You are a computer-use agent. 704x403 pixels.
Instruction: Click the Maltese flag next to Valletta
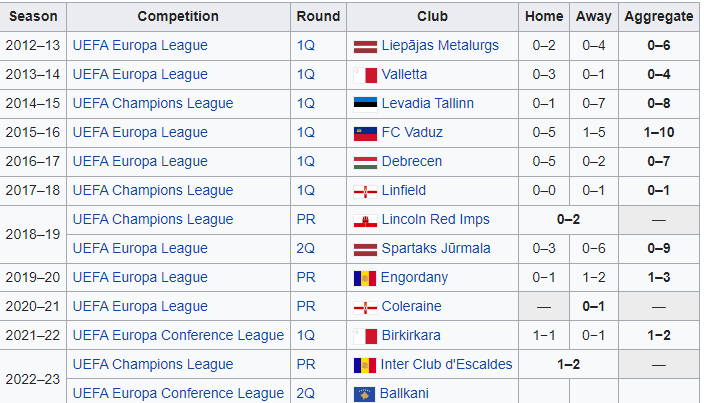[365, 75]
